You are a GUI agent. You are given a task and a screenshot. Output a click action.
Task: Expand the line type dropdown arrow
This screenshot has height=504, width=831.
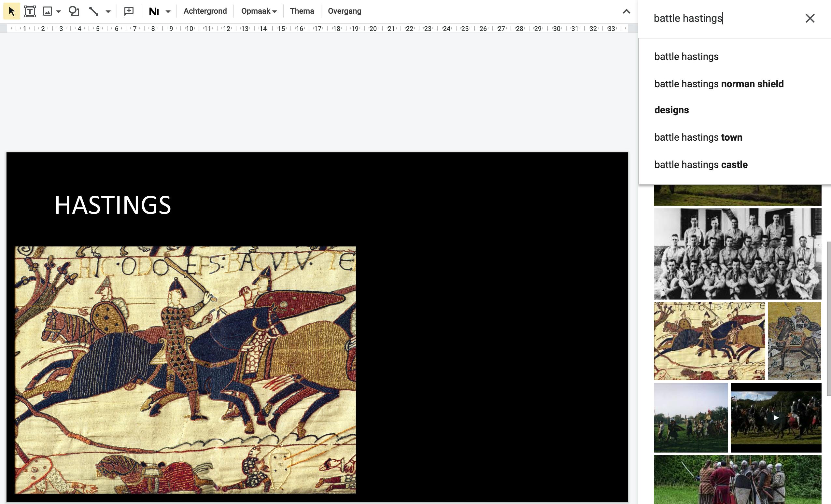(x=108, y=11)
